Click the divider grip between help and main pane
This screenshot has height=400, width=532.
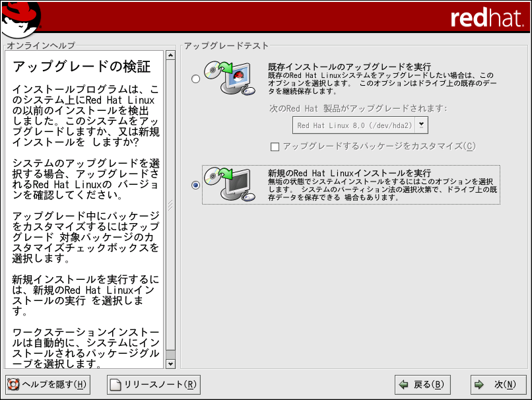pyautogui.click(x=177, y=206)
